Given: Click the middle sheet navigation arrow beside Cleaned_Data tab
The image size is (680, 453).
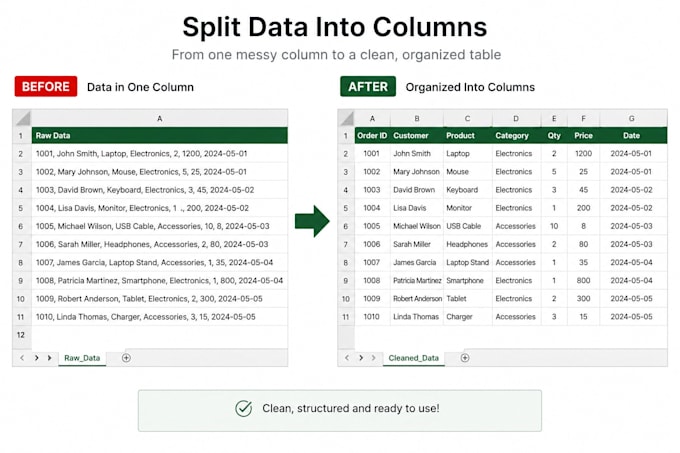Looking at the screenshot, I should coord(361,358).
